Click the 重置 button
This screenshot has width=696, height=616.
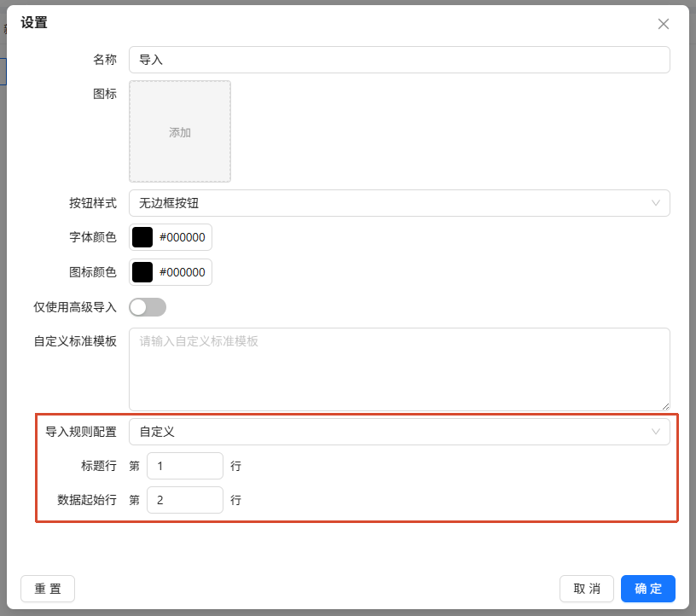click(x=48, y=589)
